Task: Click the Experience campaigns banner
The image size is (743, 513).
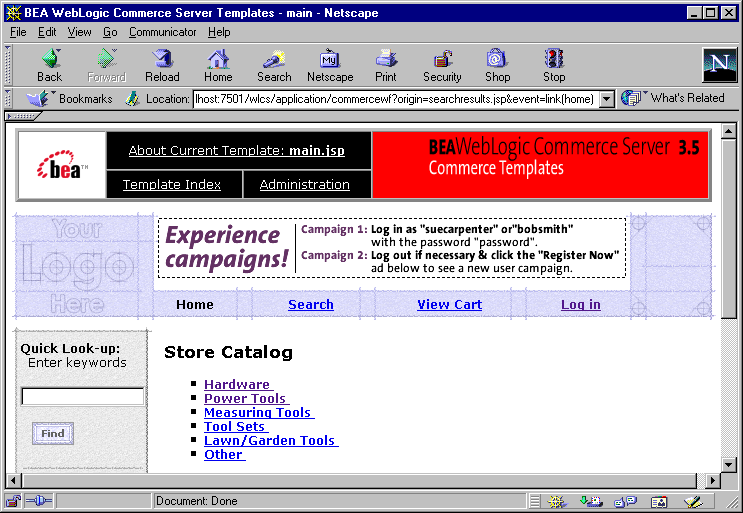Action: click(x=392, y=248)
